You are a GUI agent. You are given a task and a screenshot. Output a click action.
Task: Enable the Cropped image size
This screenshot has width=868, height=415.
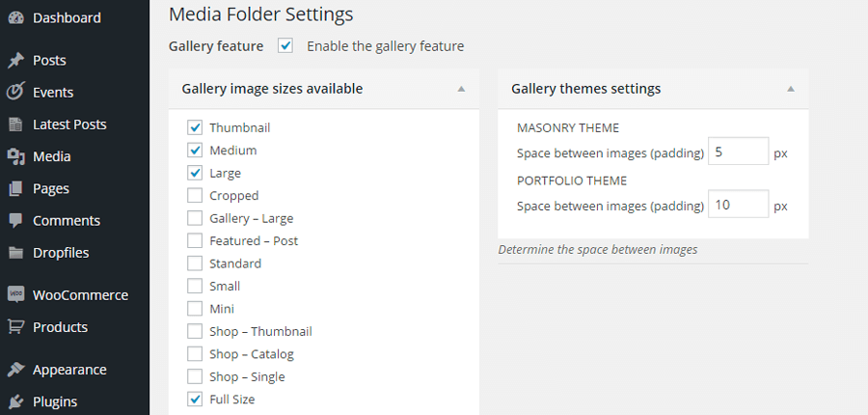coord(195,196)
